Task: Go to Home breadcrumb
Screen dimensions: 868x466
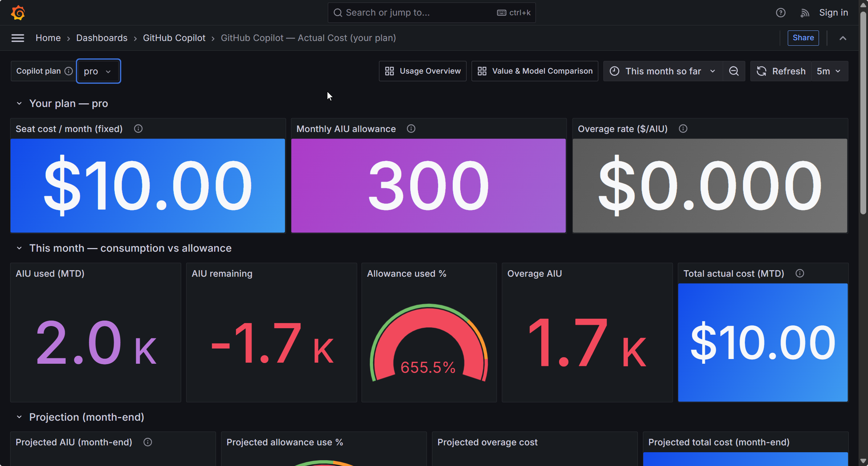Action: (x=48, y=38)
